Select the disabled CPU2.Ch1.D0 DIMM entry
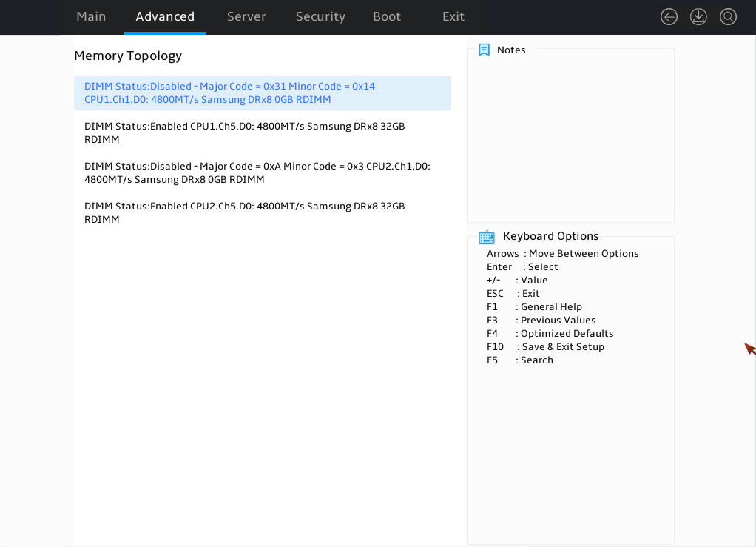This screenshot has width=756, height=547. pyautogui.click(x=263, y=172)
